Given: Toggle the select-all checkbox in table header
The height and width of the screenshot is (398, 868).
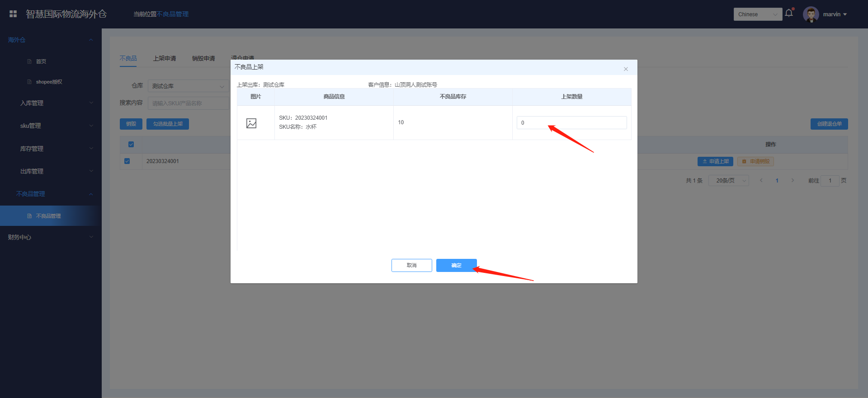Looking at the screenshot, I should (x=131, y=145).
